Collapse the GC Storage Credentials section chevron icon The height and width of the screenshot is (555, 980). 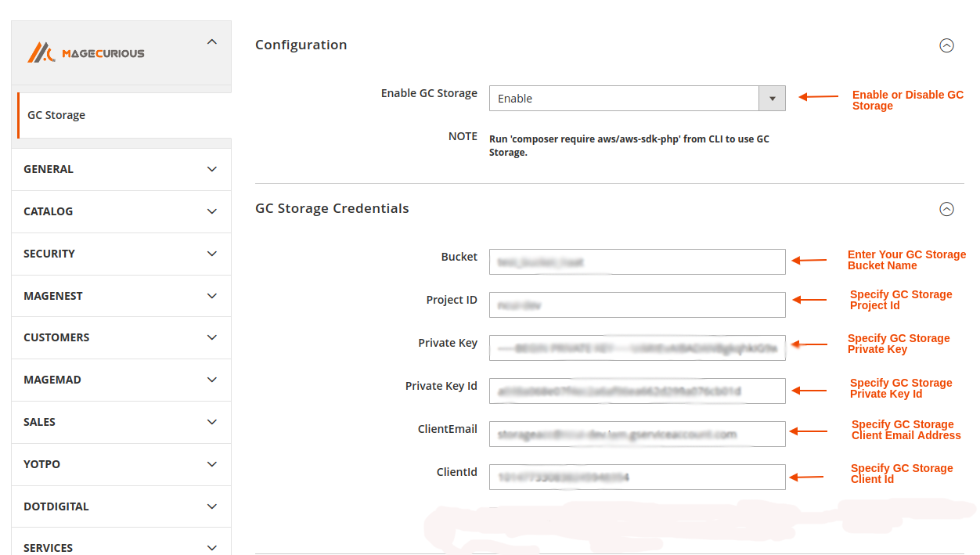[x=946, y=209]
